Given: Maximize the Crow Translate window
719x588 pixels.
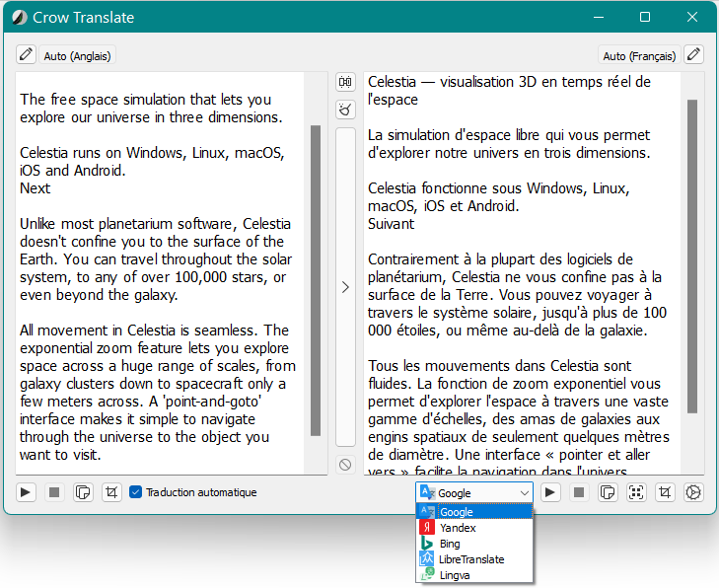Looking at the screenshot, I should point(645,17).
